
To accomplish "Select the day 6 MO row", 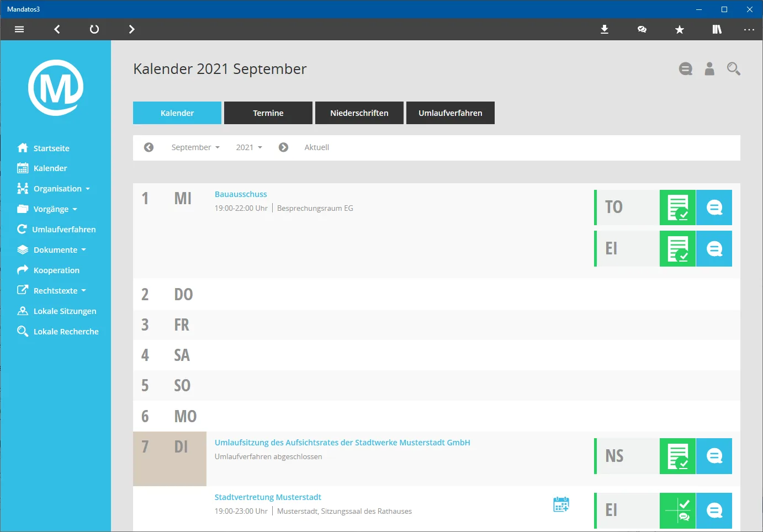I will click(437, 416).
